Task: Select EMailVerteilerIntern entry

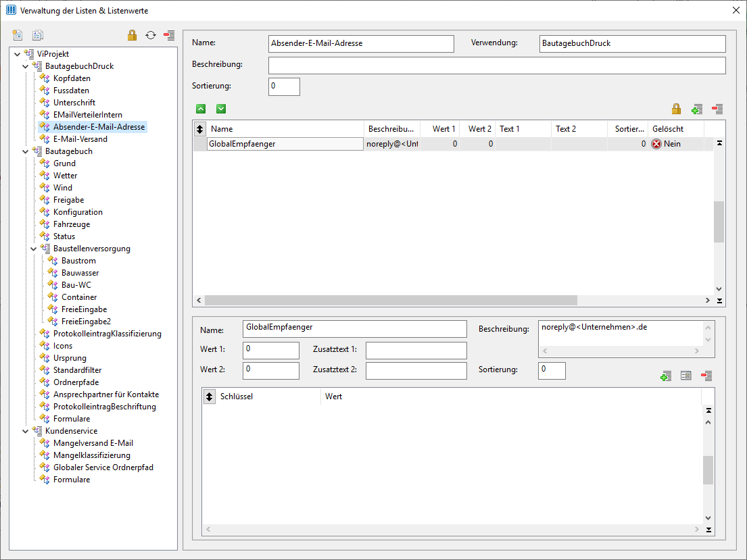Action: point(88,115)
